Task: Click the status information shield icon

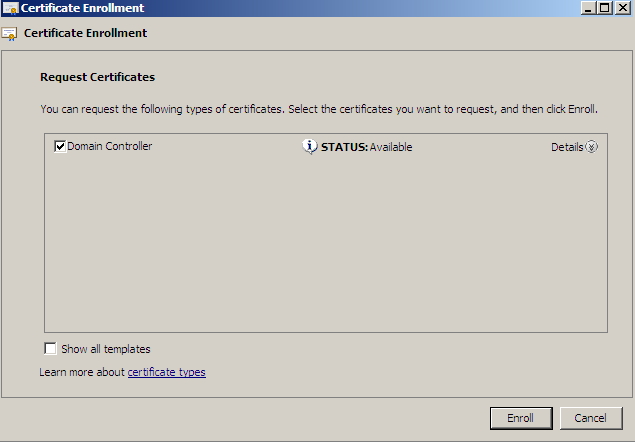Action: click(310, 147)
